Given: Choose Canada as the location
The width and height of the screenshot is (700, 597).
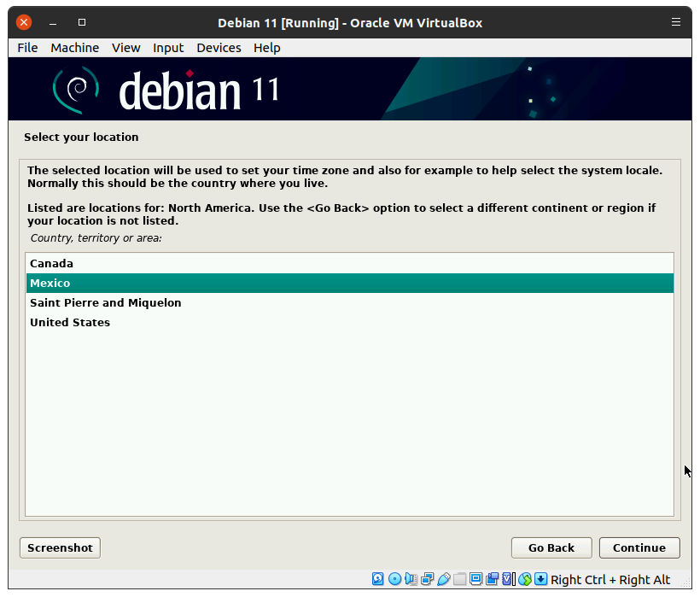Looking at the screenshot, I should point(51,263).
